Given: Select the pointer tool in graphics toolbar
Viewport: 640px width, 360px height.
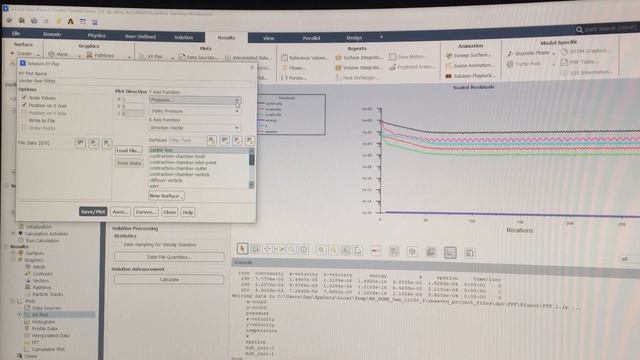Looking at the screenshot, I should pyautogui.click(x=242, y=249).
